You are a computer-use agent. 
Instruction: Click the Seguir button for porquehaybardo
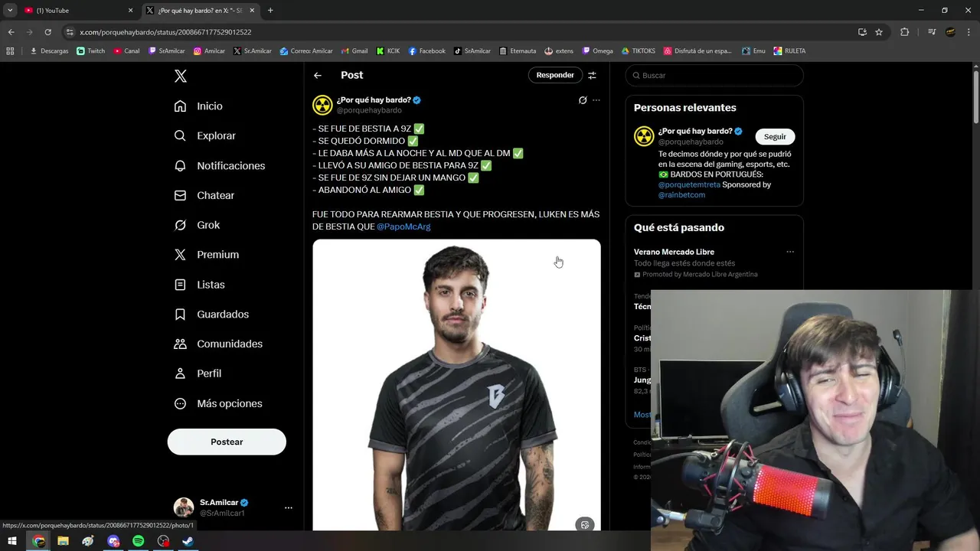click(775, 136)
